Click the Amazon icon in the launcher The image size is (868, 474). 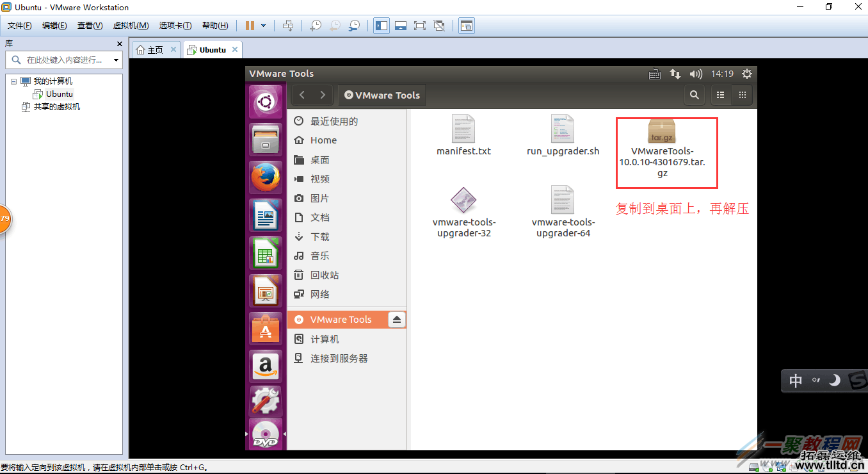click(265, 366)
